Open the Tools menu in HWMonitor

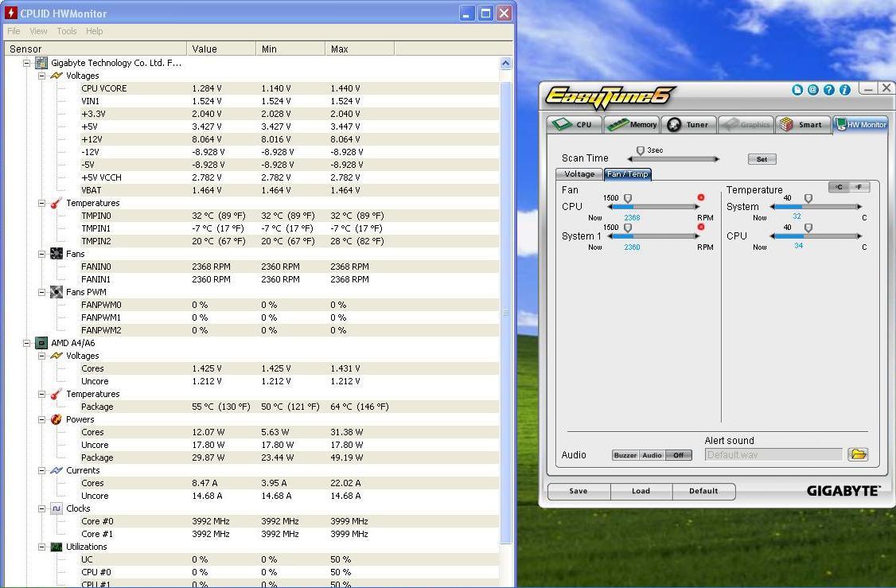[x=66, y=31]
